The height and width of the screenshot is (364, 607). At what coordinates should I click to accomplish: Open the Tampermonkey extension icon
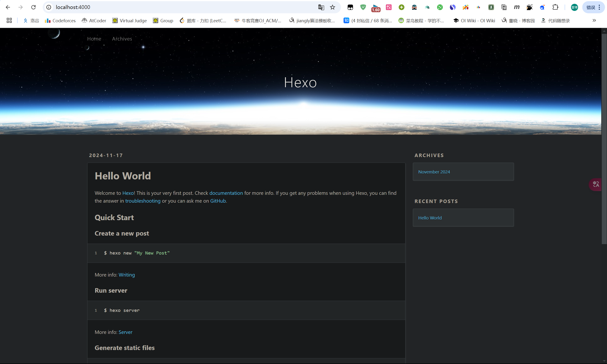(x=350, y=7)
